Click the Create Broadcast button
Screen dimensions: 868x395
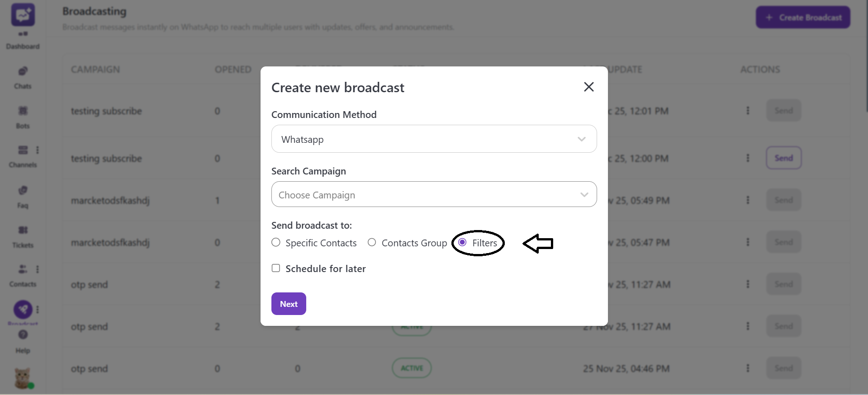tap(803, 18)
